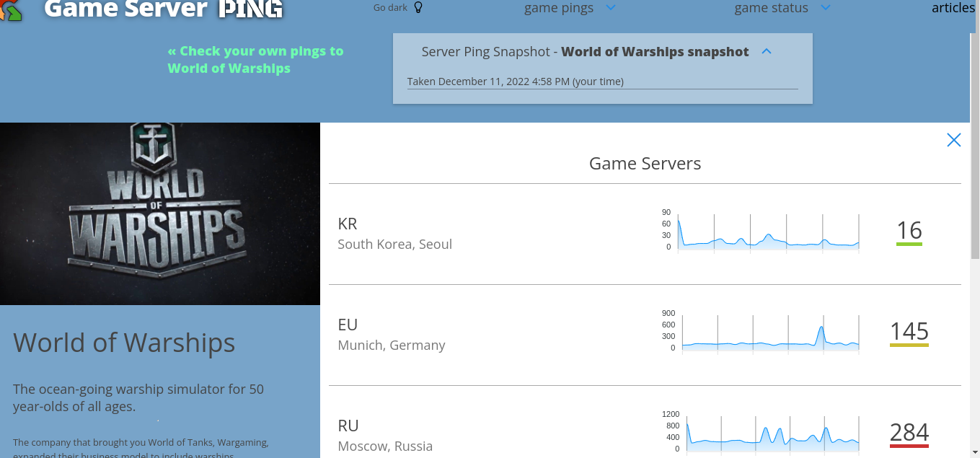
Task: Click the red indicator bar under 284
Action: [x=909, y=446]
